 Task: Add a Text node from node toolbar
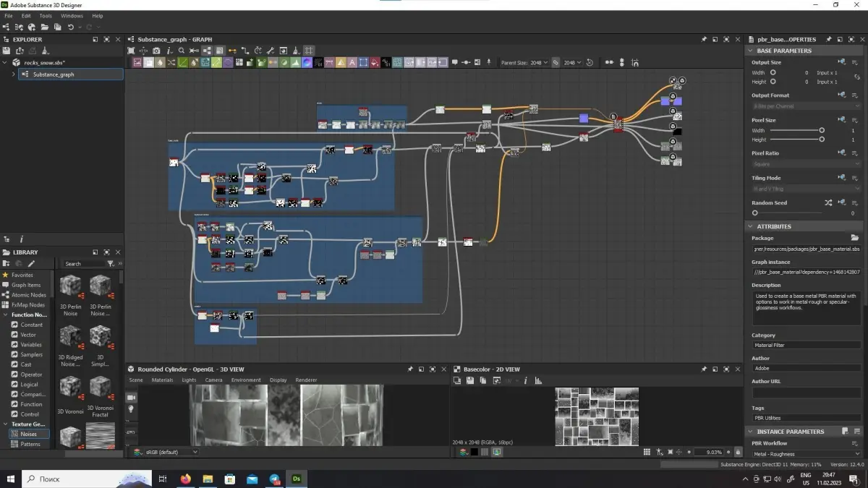(352, 63)
